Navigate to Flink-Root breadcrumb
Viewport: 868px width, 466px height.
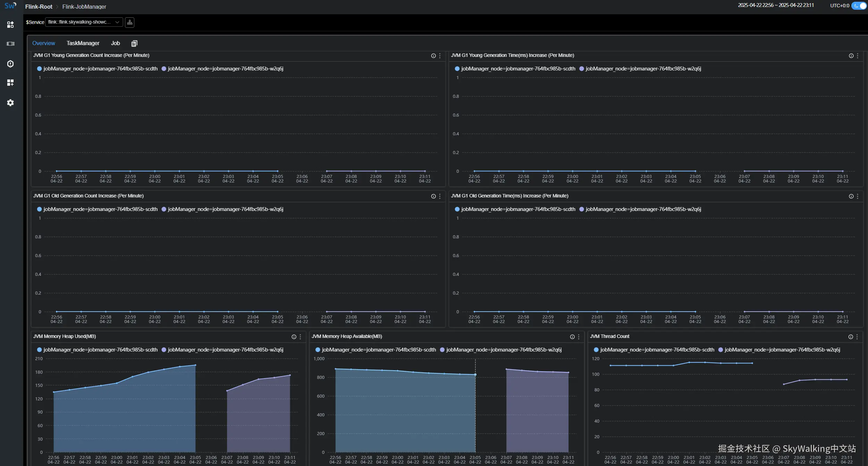point(39,7)
